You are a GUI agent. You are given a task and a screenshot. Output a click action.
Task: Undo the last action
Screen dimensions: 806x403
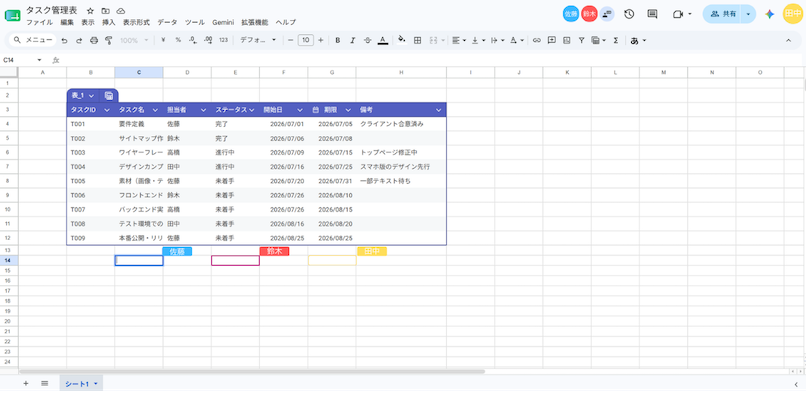(64, 40)
